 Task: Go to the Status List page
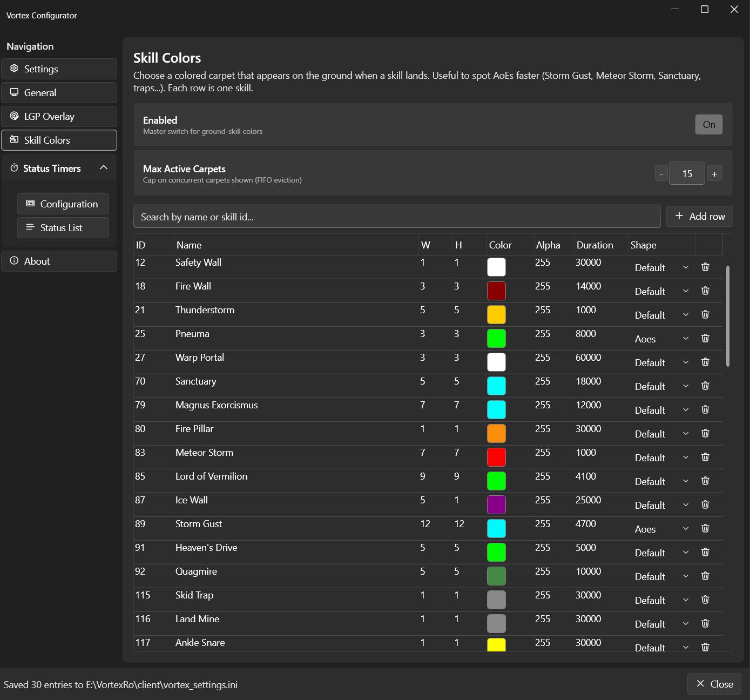pyautogui.click(x=63, y=227)
